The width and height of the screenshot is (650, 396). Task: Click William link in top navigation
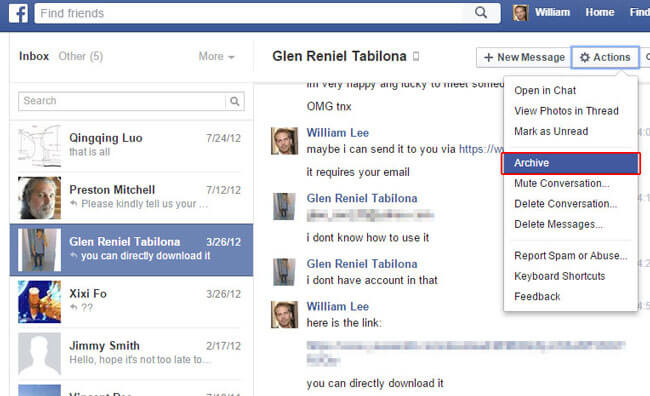(552, 12)
